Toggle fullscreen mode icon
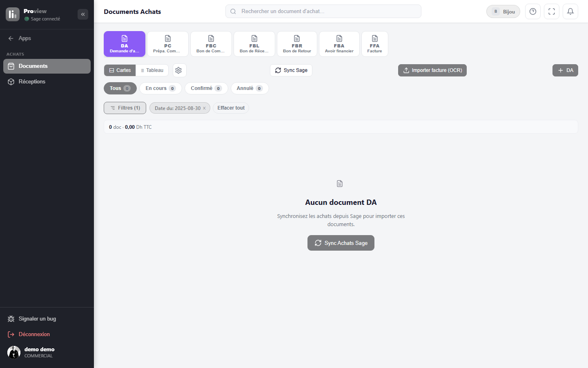Viewport: 588px width, 368px height. pyautogui.click(x=552, y=11)
